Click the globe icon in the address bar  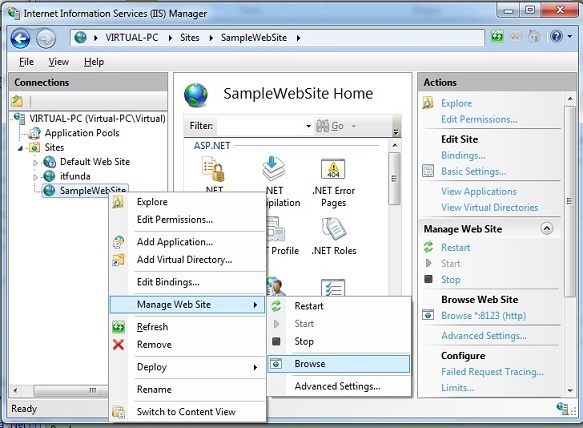[x=80, y=38]
